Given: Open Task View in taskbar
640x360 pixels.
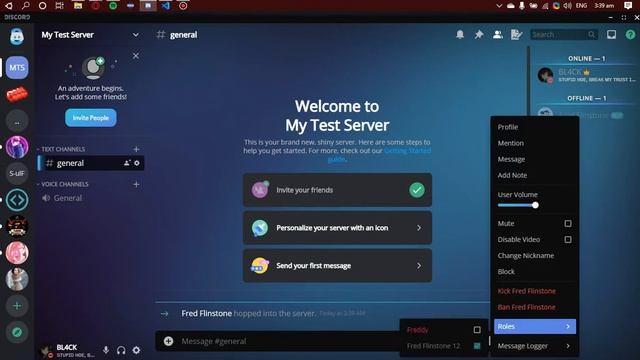Looking at the screenshot, I should pyautogui.click(x=60, y=6).
